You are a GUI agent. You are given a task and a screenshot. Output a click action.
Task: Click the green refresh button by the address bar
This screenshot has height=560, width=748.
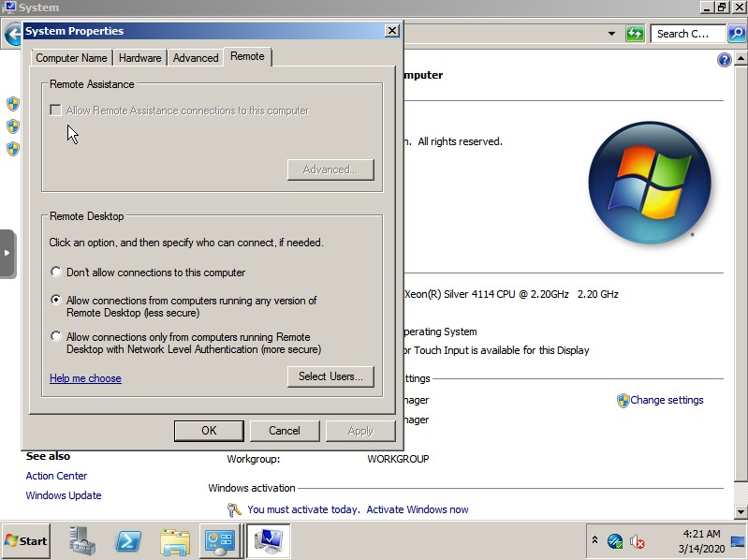(635, 34)
